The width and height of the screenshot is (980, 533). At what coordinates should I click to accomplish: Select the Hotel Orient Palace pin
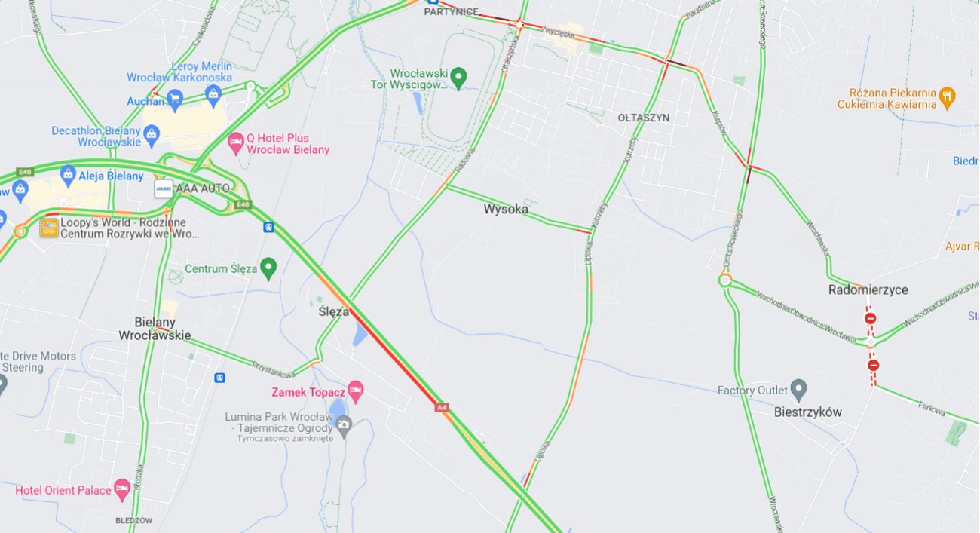121,489
